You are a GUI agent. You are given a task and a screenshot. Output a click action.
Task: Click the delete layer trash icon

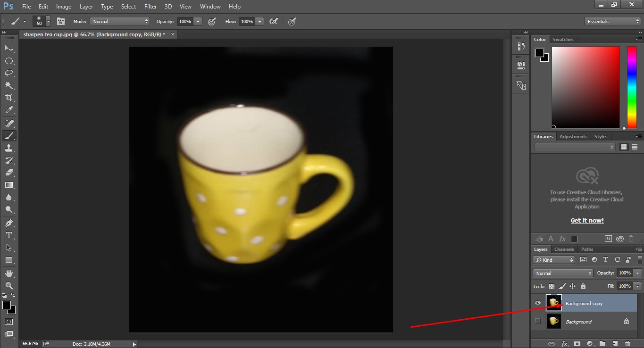(627, 344)
